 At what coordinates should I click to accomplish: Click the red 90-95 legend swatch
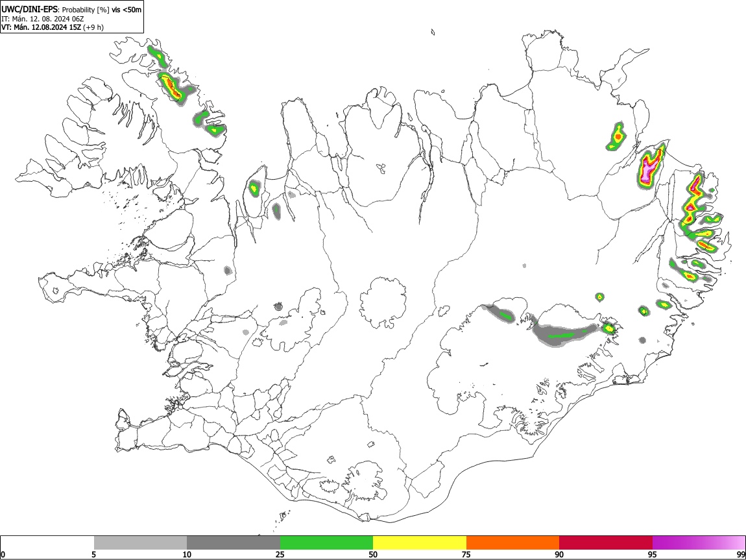(x=606, y=543)
